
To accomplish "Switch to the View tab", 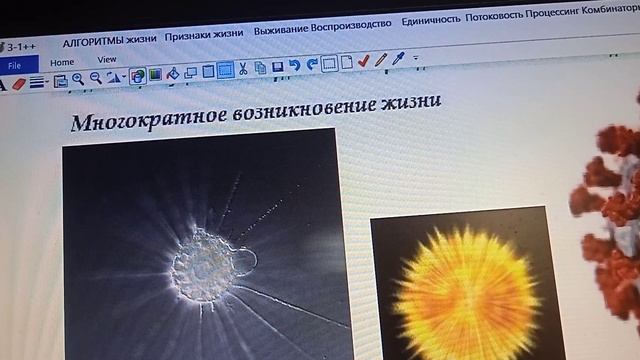I will pos(107,60).
